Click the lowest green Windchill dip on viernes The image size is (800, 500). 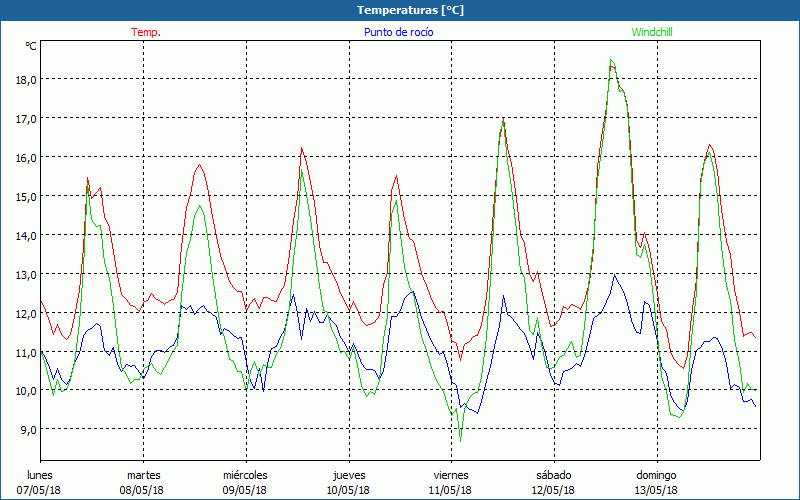tap(460, 440)
